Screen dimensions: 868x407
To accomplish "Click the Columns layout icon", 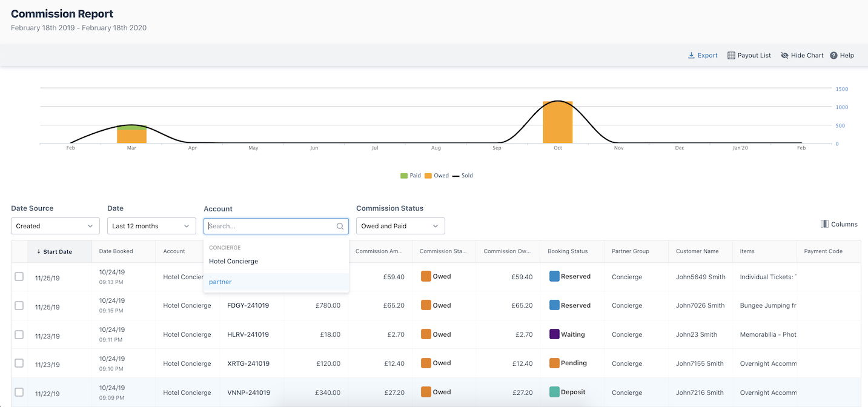I will (x=824, y=224).
